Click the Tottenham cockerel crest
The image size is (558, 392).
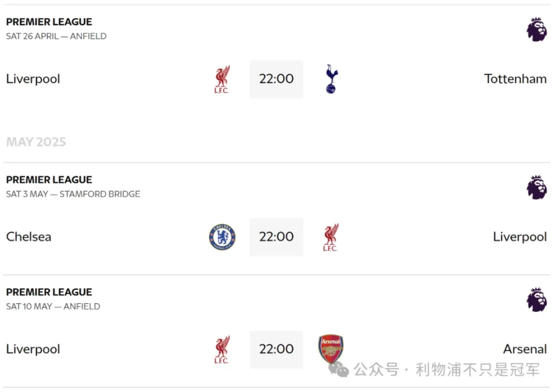332,79
